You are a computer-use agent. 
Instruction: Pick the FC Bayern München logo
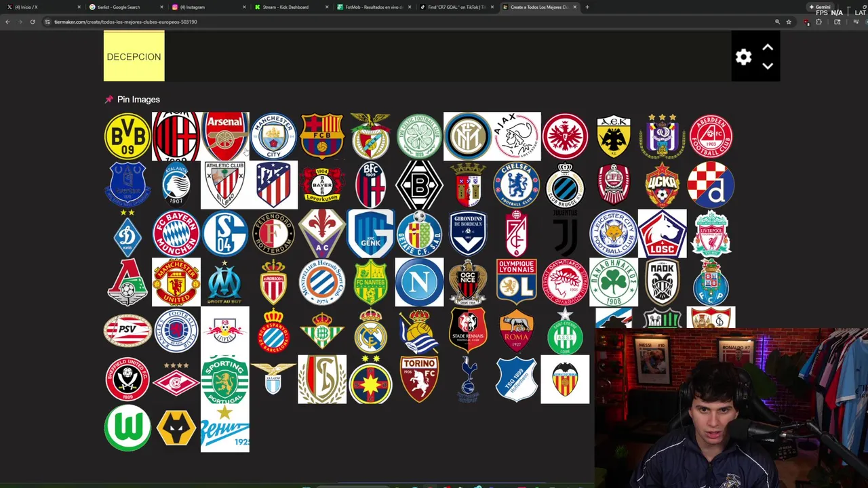pos(176,233)
